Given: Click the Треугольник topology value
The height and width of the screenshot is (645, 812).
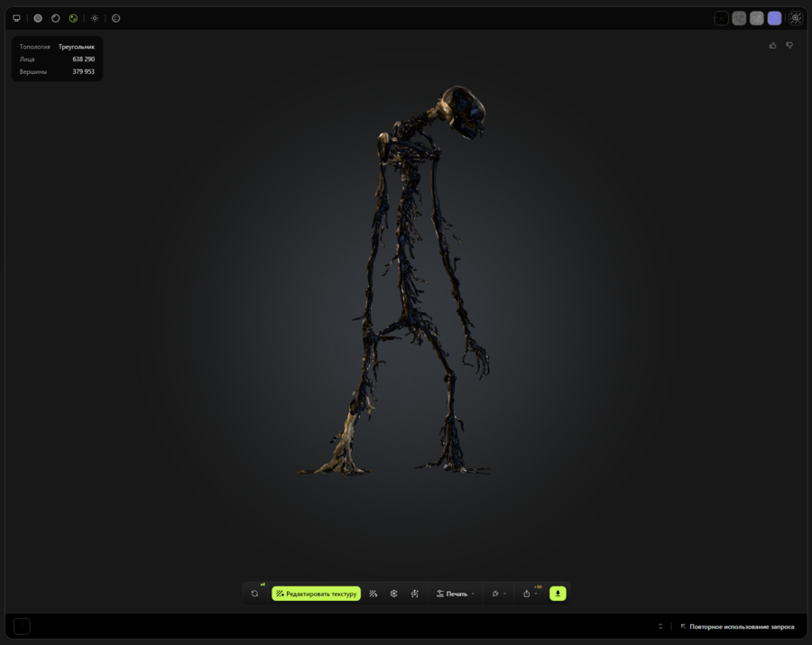Looking at the screenshot, I should [76, 47].
